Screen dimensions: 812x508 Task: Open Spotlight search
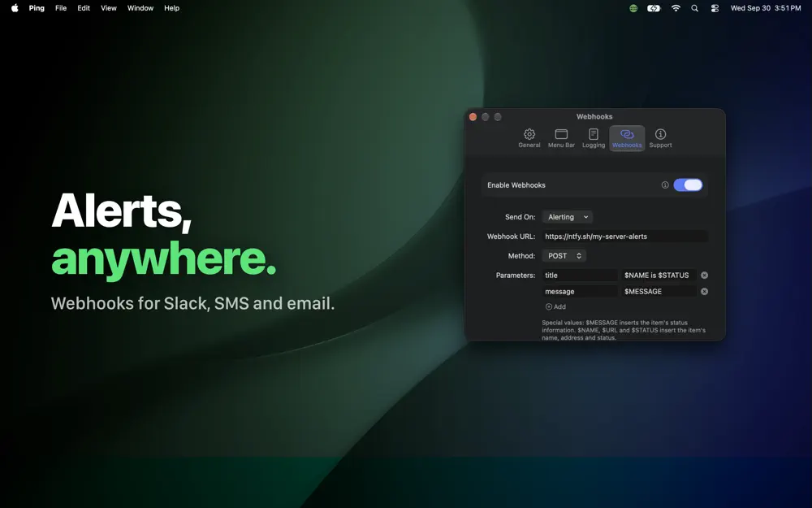(x=694, y=8)
